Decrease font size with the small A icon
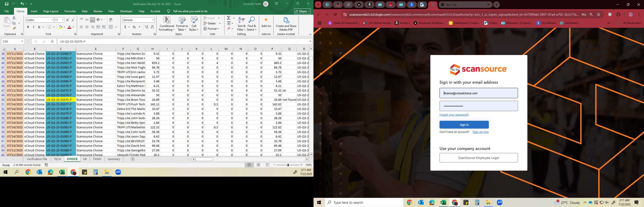Screen dimensions: 644x207 (x=73, y=20)
